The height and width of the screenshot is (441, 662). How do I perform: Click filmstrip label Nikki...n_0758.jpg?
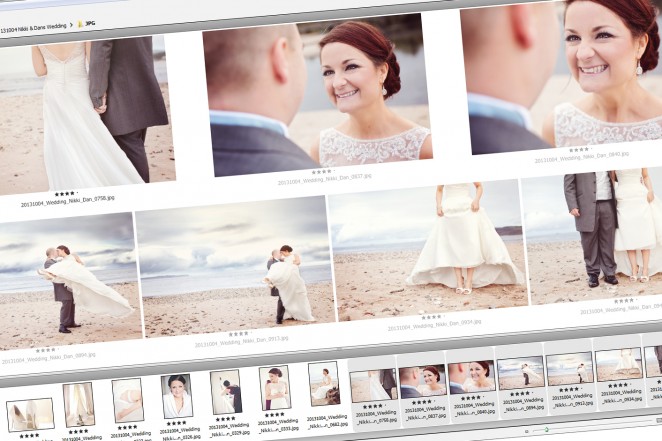pyautogui.click(x=376, y=421)
